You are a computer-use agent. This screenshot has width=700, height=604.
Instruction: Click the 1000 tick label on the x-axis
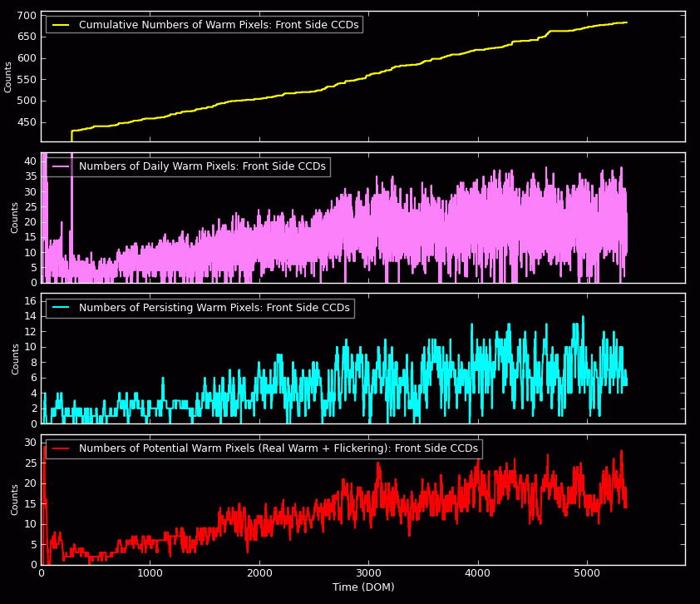pos(150,573)
